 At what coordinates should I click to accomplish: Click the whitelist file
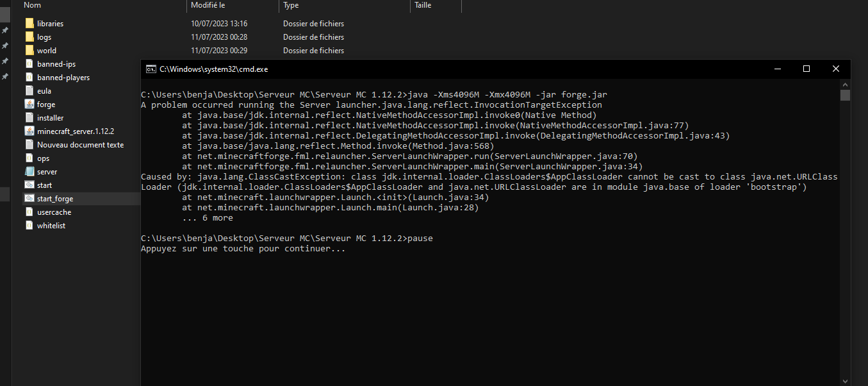tap(51, 226)
